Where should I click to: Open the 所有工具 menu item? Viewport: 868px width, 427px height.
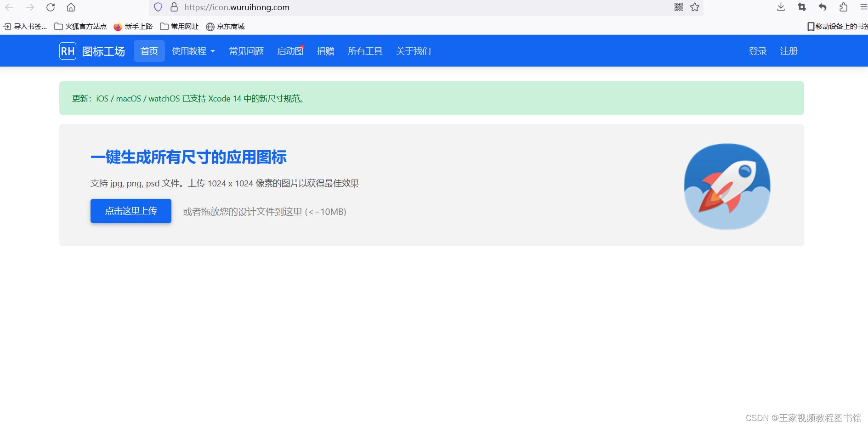(365, 51)
